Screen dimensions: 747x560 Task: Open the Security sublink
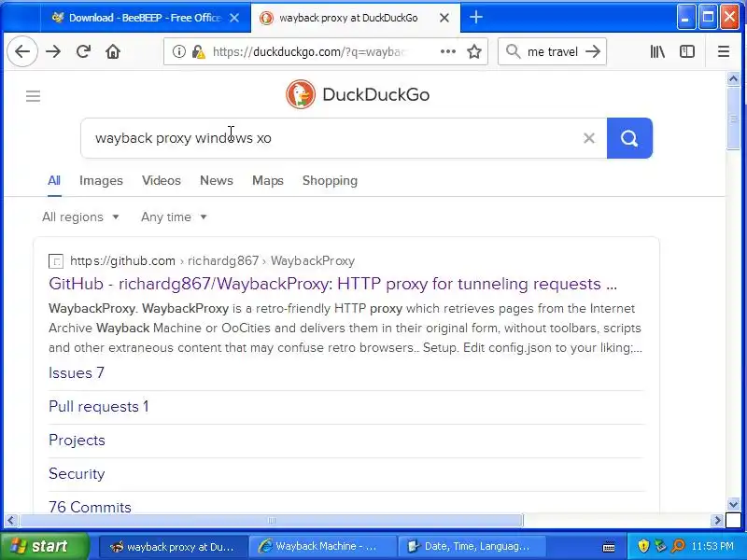[x=77, y=474]
